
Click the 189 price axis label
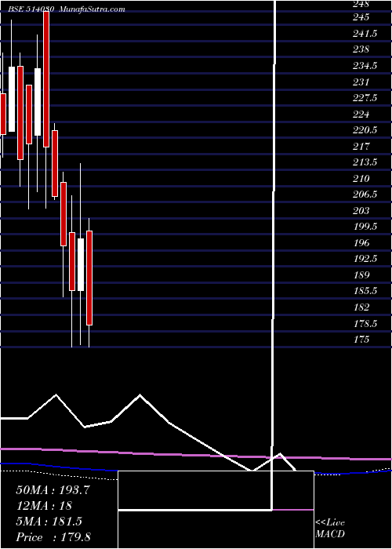(361, 274)
